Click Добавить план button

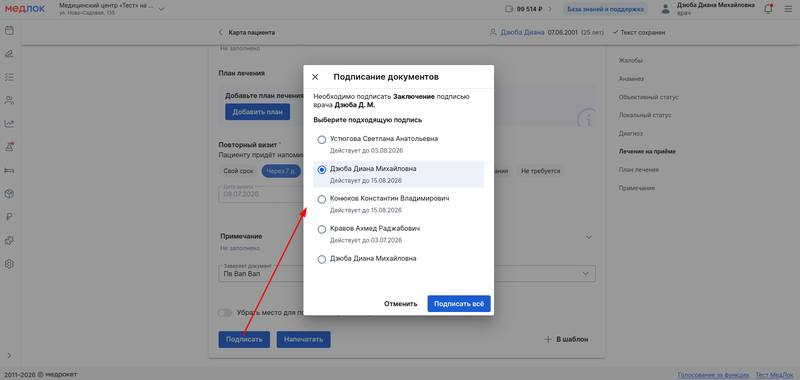258,112
